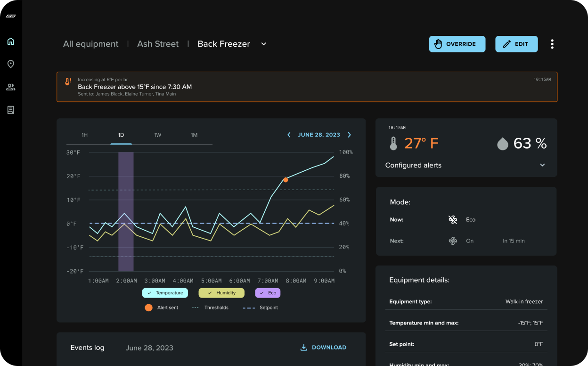Click the Eco fan icon in the Mode panel
Screen dimensions: 588x366
(453, 220)
